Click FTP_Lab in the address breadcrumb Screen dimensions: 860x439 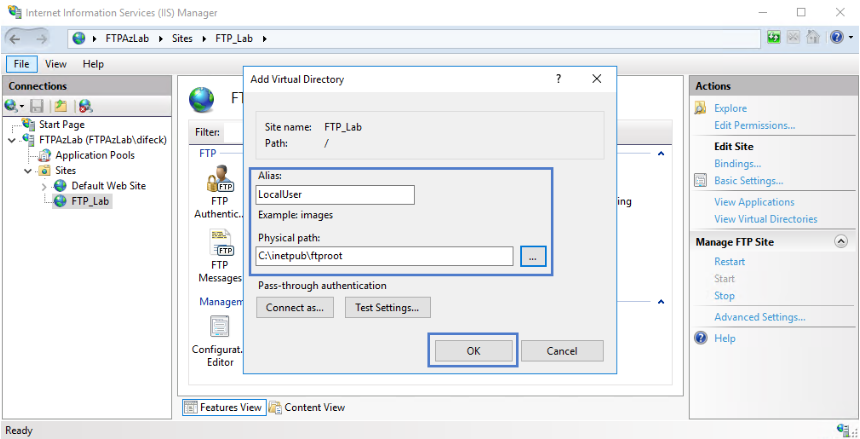[x=234, y=38]
